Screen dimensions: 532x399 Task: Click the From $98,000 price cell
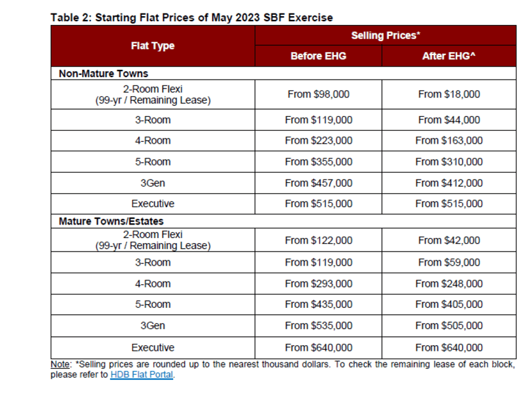pyautogui.click(x=319, y=94)
